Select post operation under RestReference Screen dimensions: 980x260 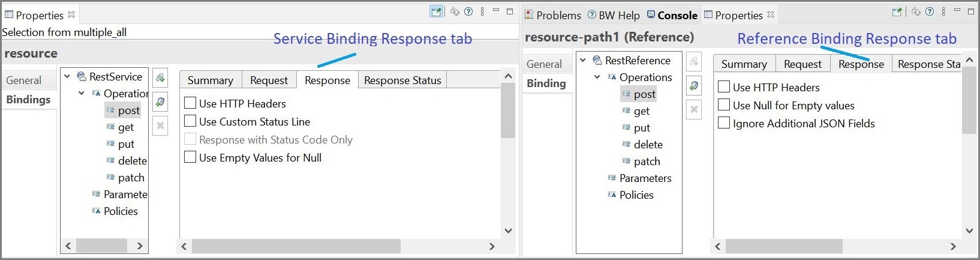[x=639, y=94]
